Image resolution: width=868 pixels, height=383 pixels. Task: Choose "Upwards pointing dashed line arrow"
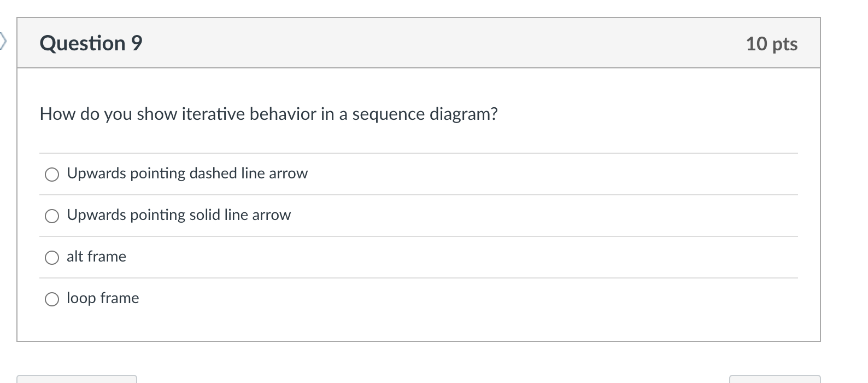coord(52,174)
